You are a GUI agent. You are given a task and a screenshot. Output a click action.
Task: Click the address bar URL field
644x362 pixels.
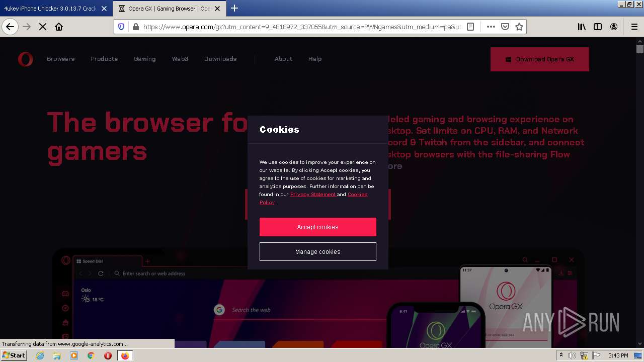tap(302, 27)
